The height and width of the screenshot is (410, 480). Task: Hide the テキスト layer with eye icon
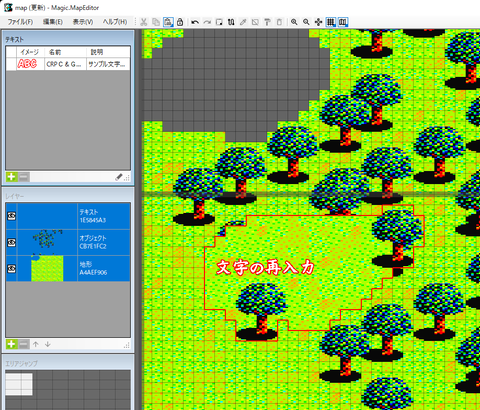(x=11, y=216)
